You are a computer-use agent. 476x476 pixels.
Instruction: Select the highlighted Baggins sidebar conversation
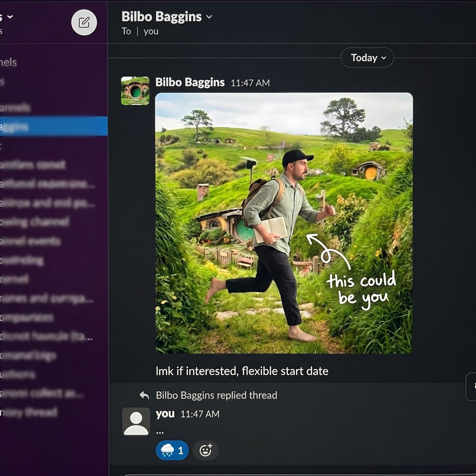(x=54, y=127)
